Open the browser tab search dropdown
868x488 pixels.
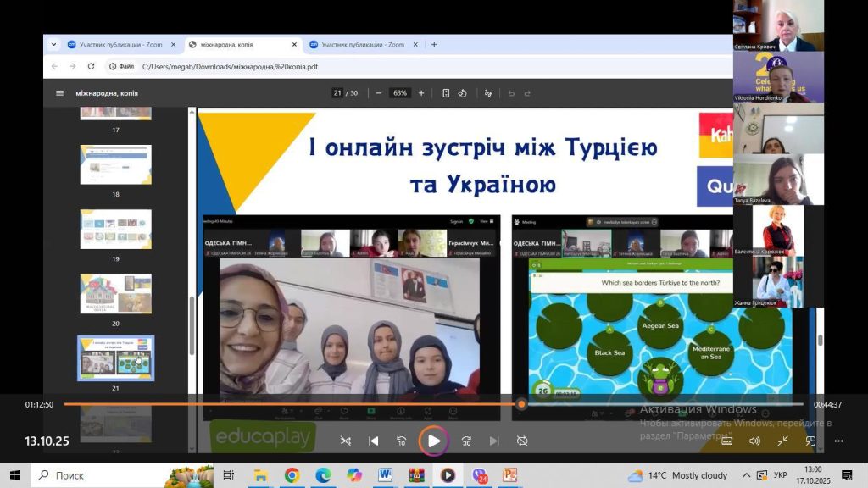click(x=54, y=45)
